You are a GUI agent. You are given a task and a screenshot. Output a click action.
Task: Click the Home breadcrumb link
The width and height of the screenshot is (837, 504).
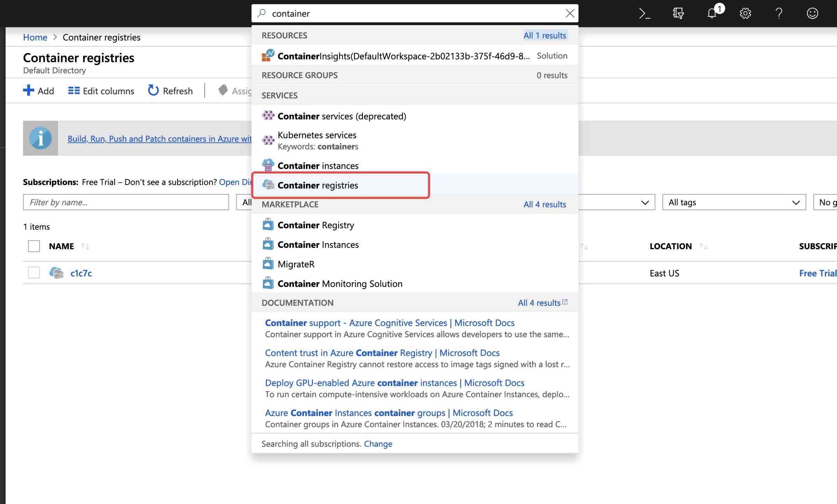coord(35,37)
